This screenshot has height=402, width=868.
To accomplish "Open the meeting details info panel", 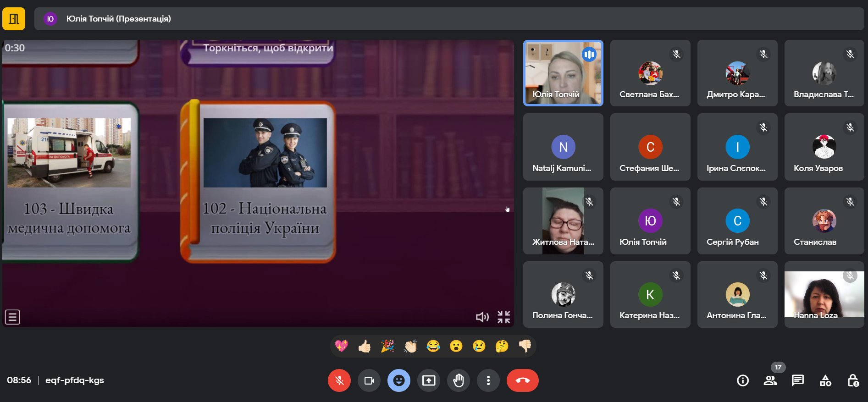I will coord(743,380).
